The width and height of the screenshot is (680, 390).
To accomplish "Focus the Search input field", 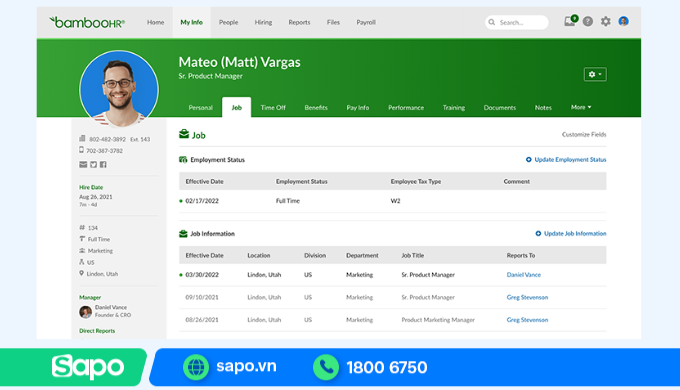I will [517, 22].
